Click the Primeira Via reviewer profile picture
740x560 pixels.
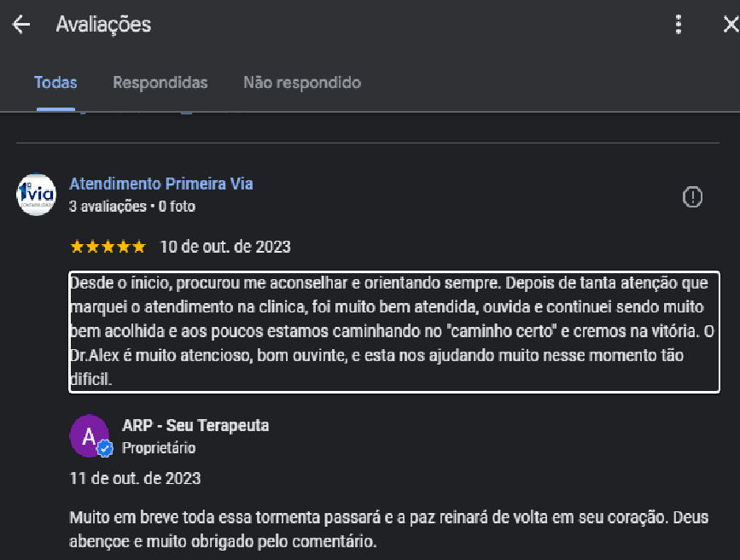click(x=37, y=195)
